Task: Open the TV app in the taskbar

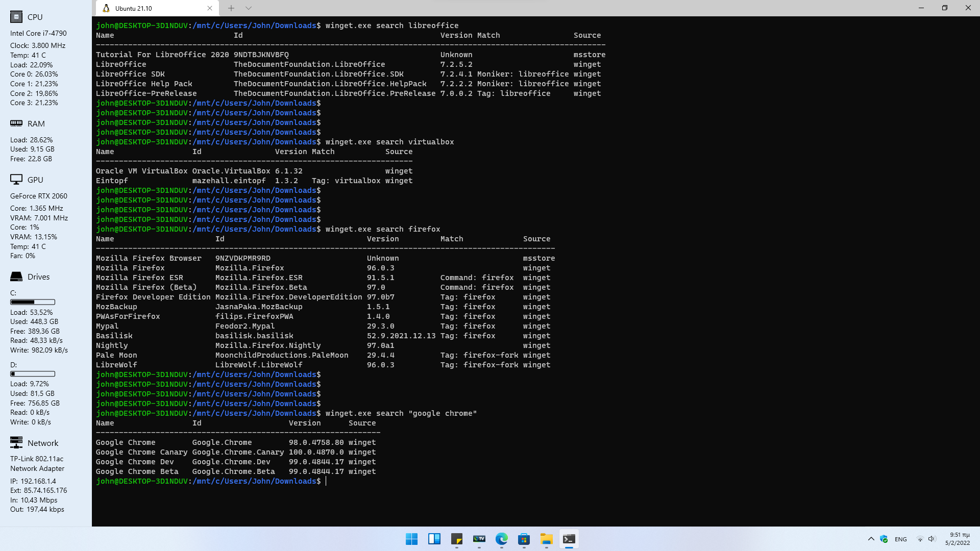Action: [x=479, y=539]
